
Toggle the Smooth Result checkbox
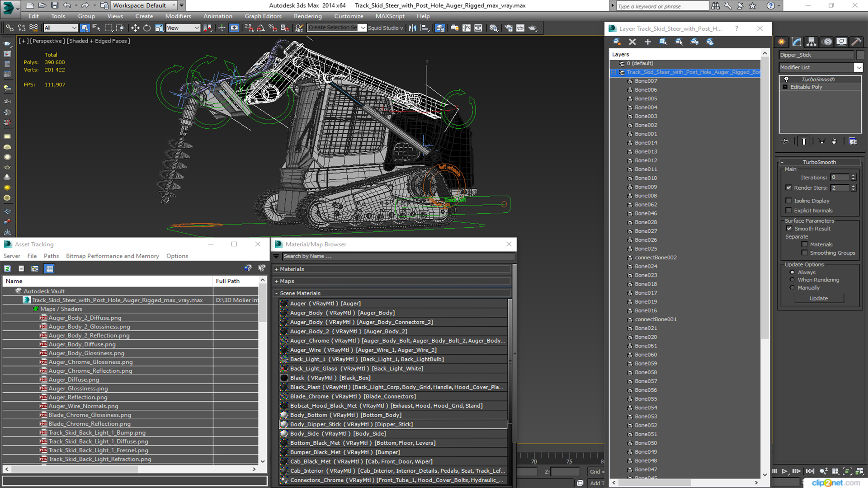pos(789,229)
